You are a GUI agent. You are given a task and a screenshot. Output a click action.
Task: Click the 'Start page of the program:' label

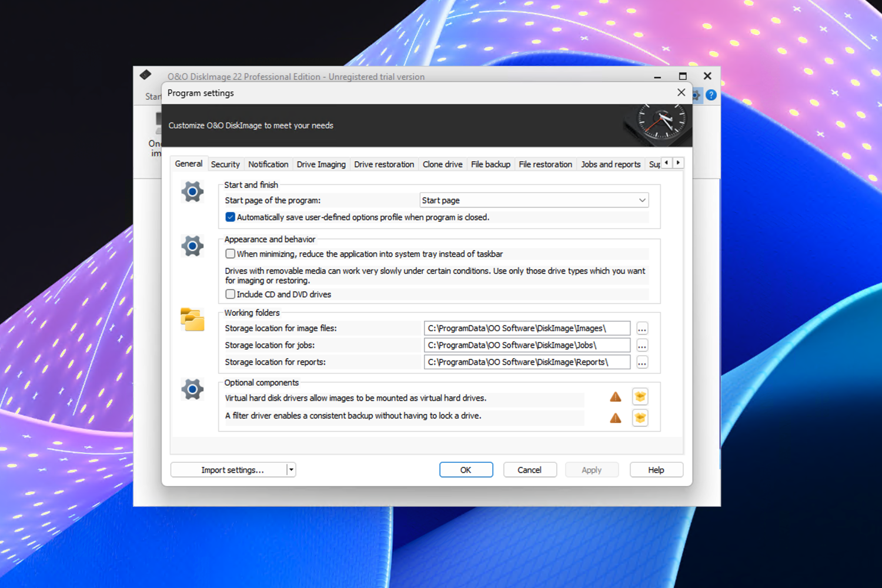coord(273,201)
